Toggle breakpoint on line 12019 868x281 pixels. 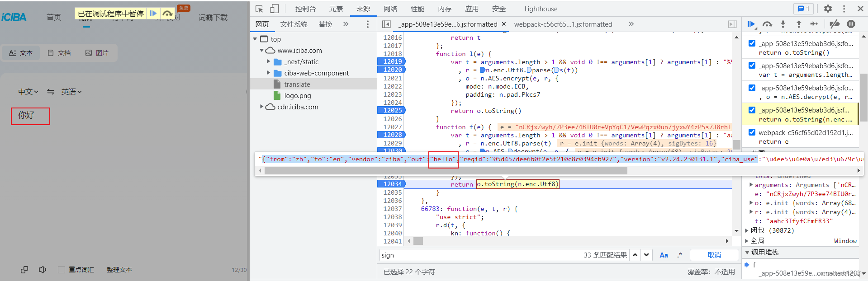392,61
